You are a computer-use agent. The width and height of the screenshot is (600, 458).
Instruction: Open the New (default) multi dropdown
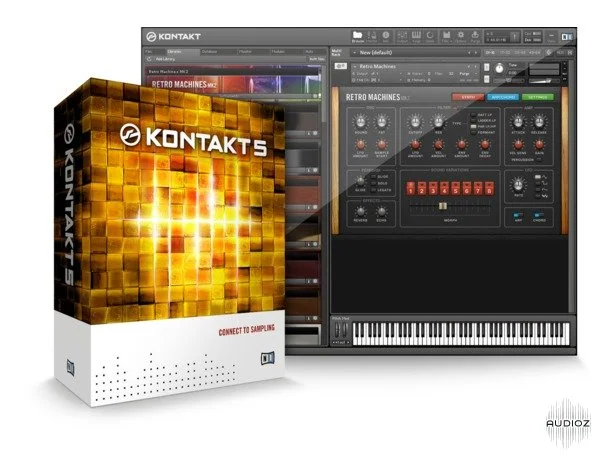click(409, 52)
